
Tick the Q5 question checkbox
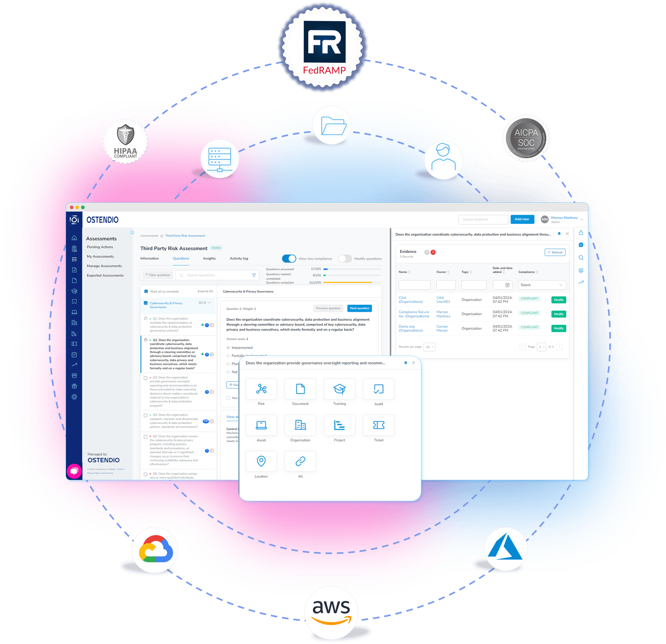coord(146,437)
